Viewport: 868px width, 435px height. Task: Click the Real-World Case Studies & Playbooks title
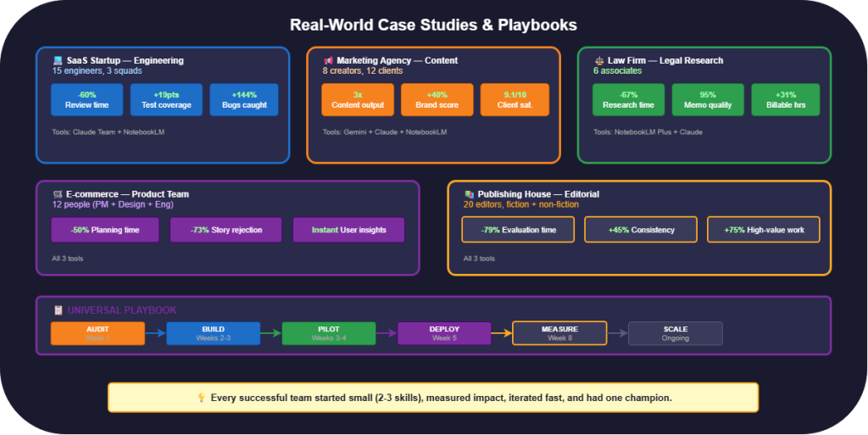click(433, 25)
